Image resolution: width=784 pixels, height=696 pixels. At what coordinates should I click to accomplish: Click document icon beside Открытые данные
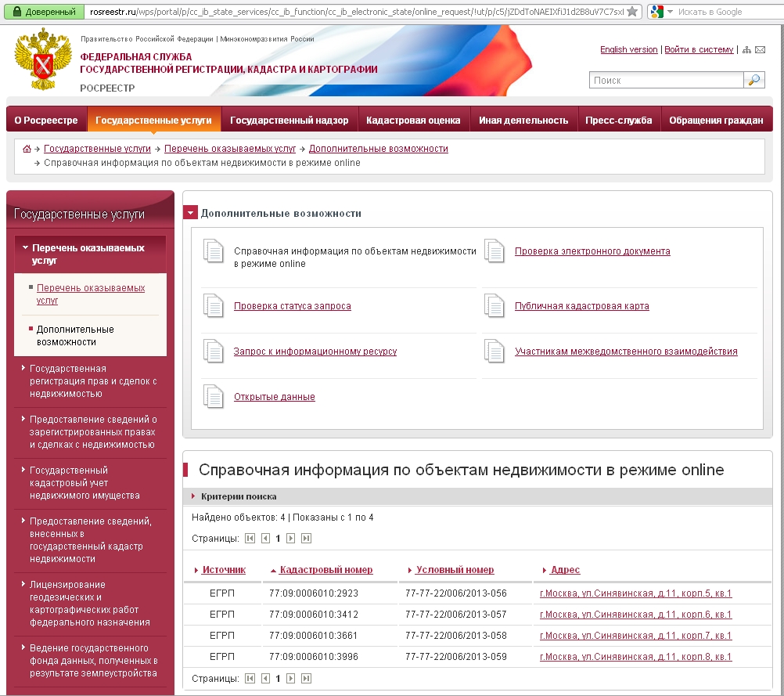coord(214,396)
